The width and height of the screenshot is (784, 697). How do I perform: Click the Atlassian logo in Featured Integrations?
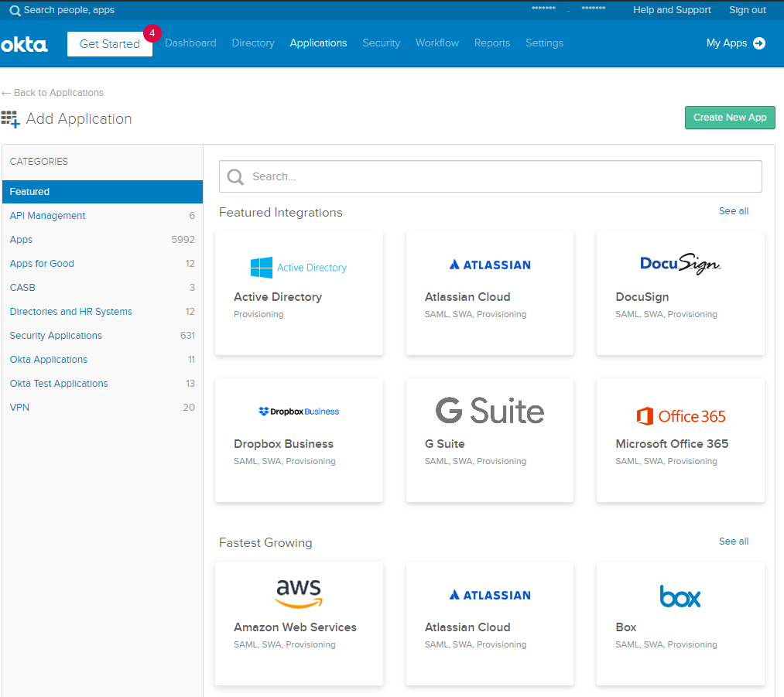489,265
